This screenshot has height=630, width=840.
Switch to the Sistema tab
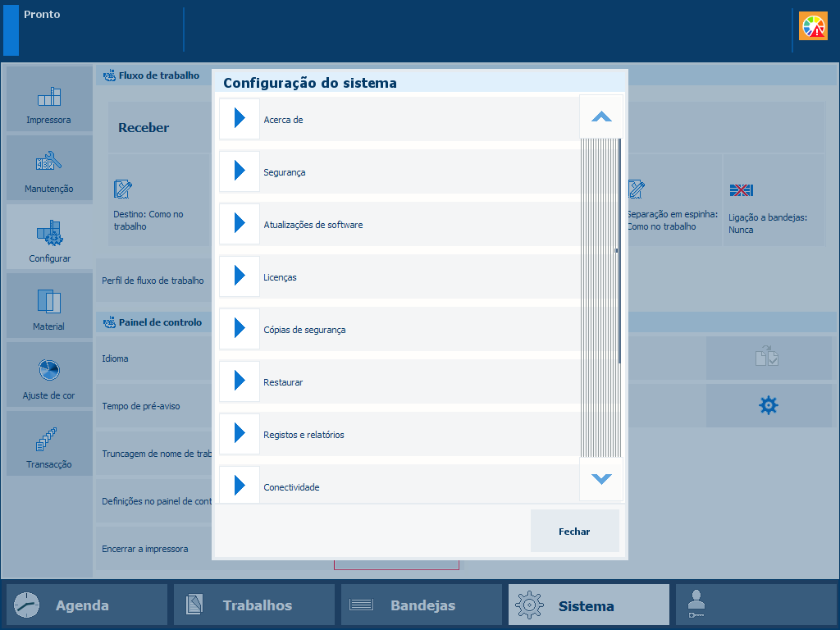click(589, 605)
